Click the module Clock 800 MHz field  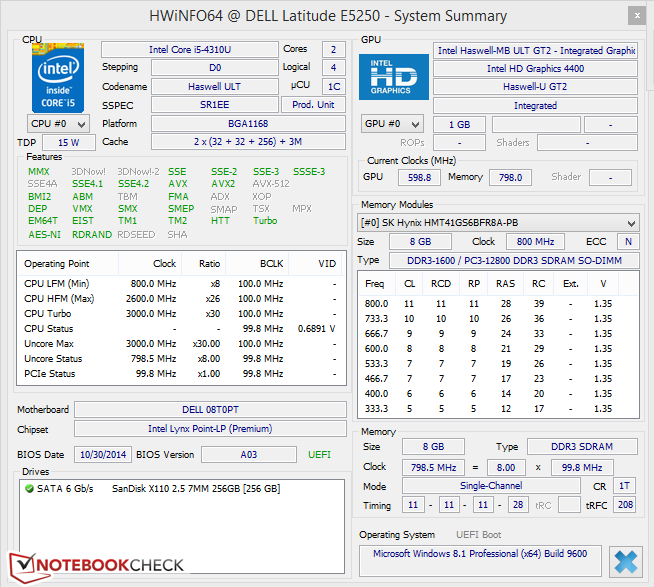click(535, 242)
